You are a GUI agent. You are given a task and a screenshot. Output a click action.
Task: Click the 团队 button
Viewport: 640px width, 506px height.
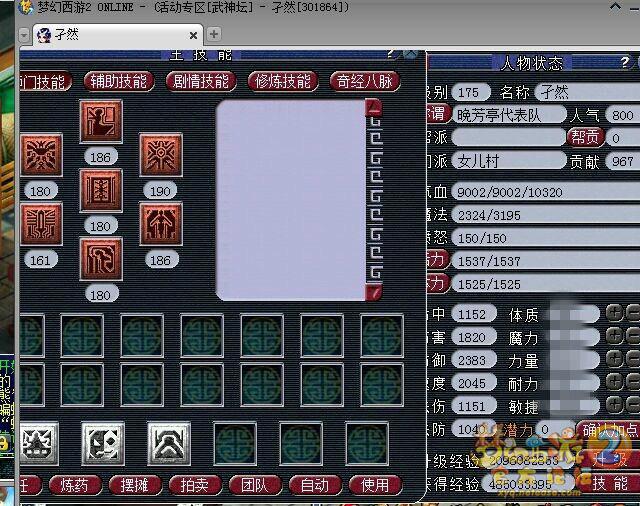[x=255, y=485]
